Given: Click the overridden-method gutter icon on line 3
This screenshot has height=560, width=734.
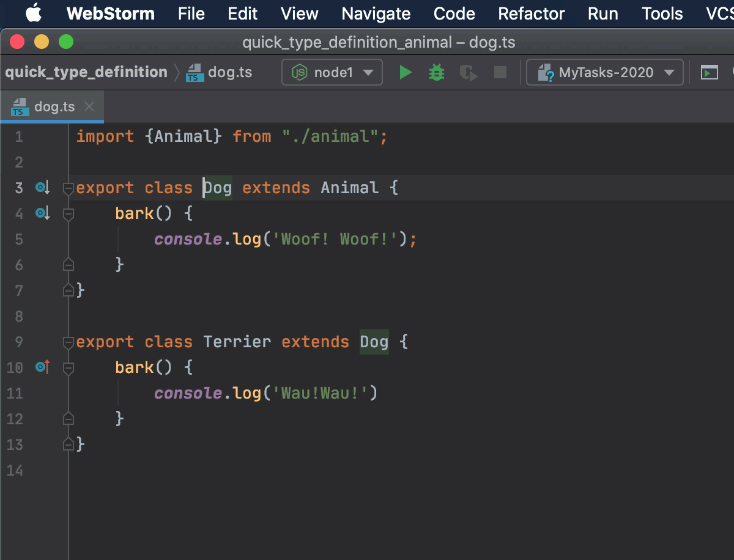Looking at the screenshot, I should pos(42,188).
